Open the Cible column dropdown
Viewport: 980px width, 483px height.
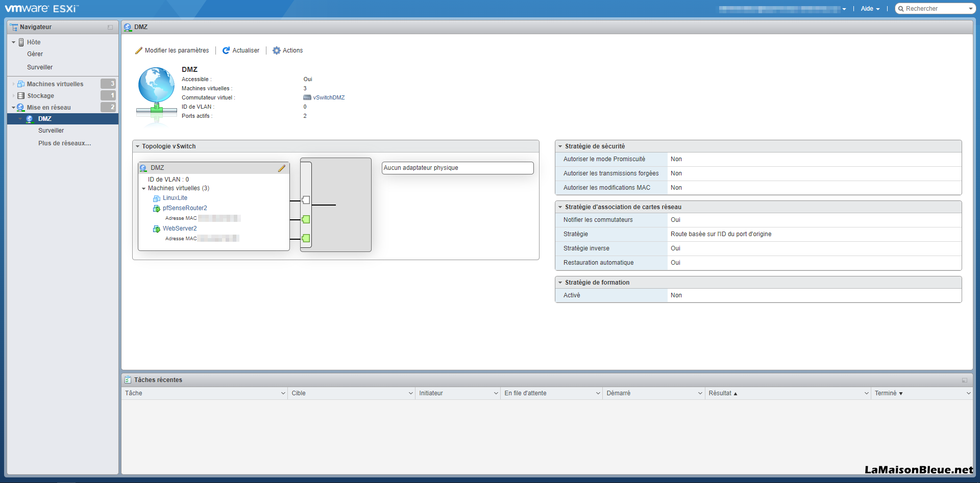[x=411, y=393]
